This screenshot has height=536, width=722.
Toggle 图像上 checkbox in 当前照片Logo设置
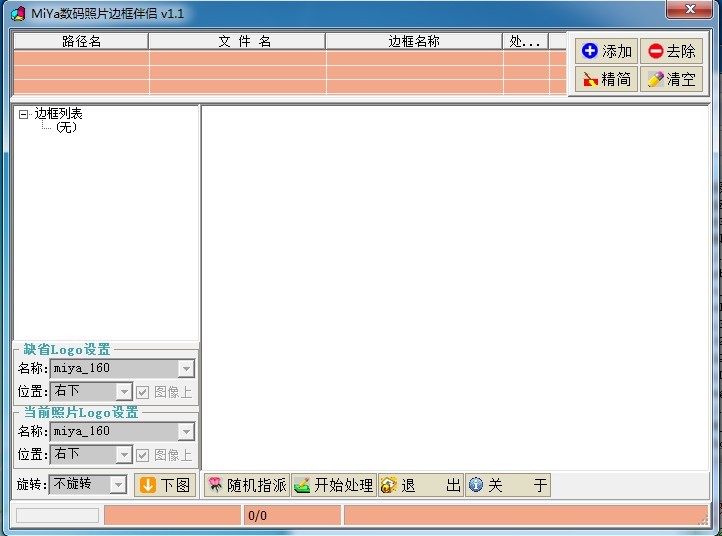pyautogui.click(x=143, y=455)
